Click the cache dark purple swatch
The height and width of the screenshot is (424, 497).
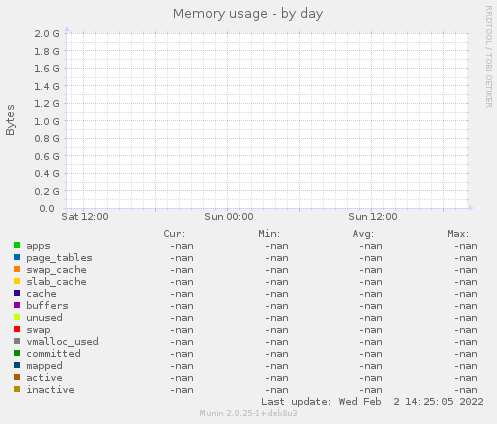[17, 293]
